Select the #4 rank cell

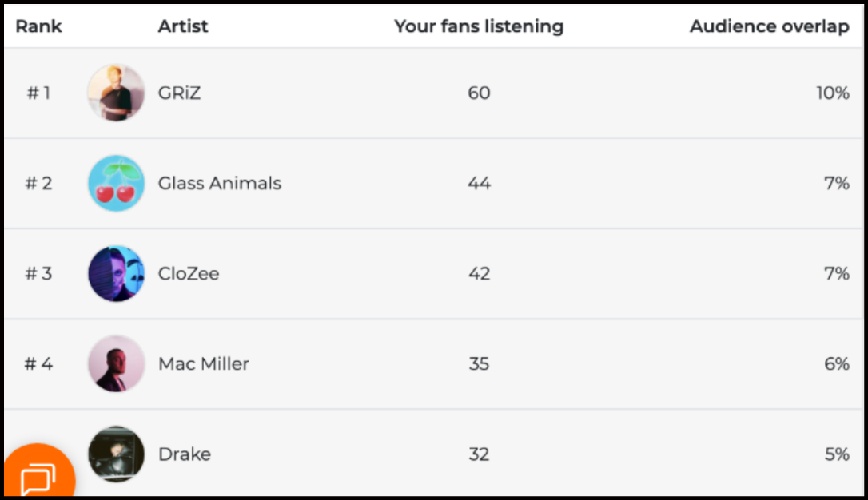(38, 364)
